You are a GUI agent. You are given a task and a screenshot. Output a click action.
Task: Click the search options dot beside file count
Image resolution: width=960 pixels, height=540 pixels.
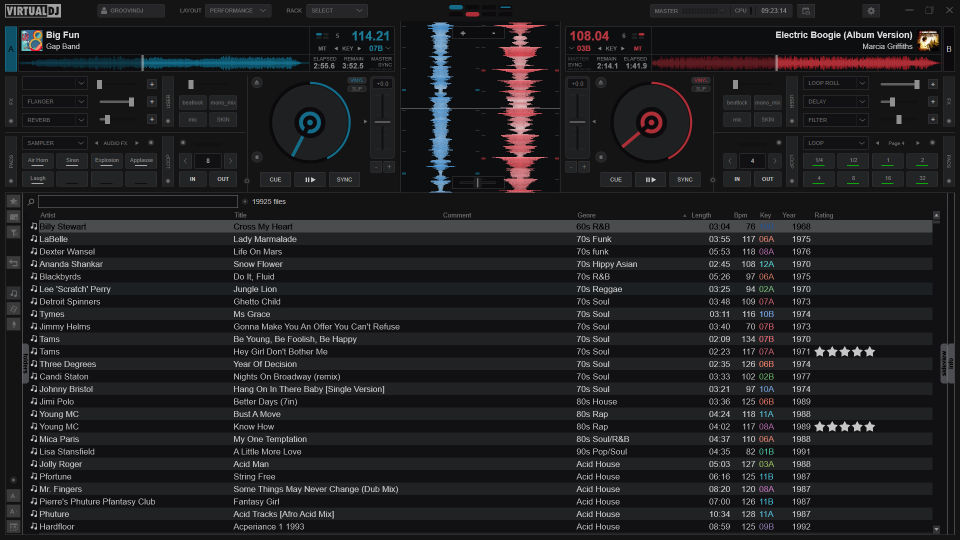tap(244, 201)
